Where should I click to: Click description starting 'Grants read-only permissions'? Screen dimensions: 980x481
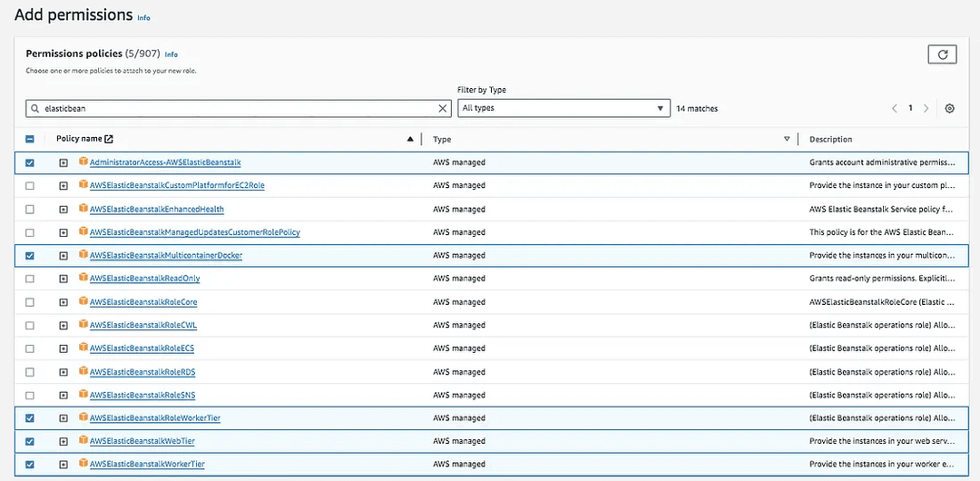click(882, 279)
